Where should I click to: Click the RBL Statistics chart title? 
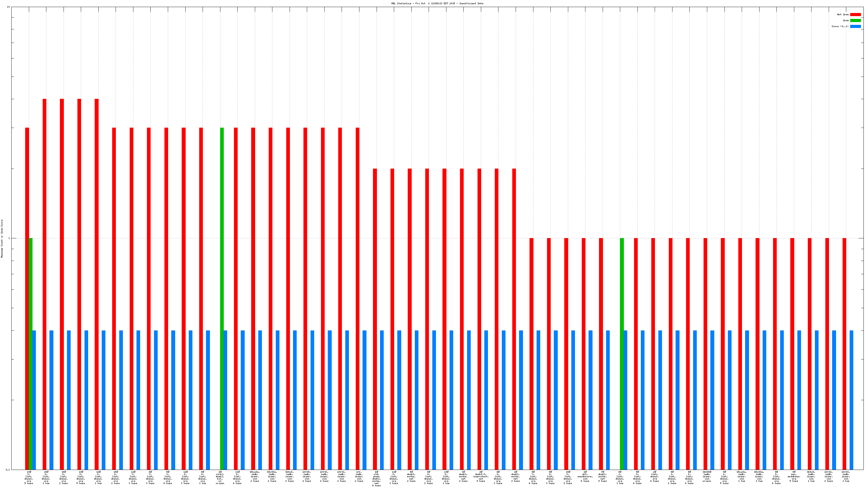click(x=437, y=3)
